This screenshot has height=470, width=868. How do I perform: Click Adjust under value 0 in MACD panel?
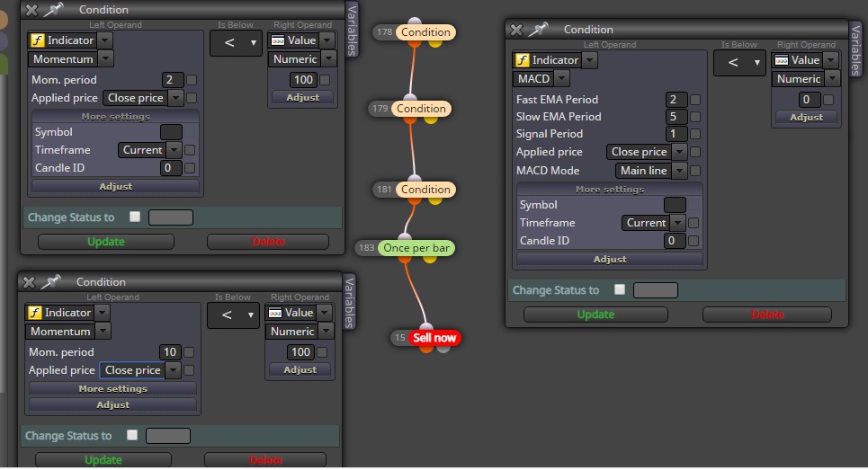(x=806, y=117)
